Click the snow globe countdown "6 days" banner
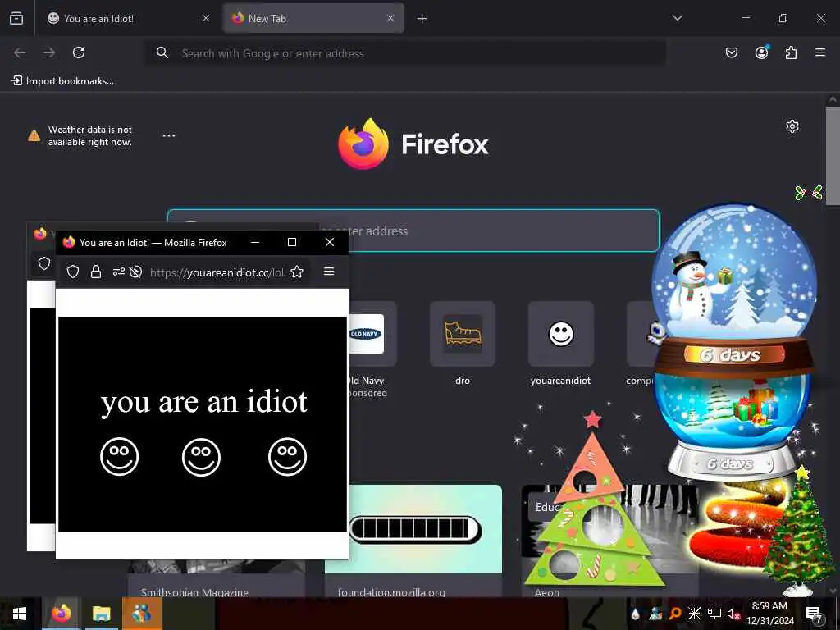 (x=734, y=354)
